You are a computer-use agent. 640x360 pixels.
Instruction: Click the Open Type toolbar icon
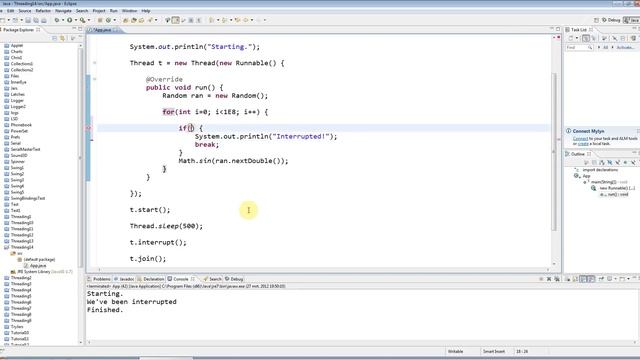coord(125,20)
